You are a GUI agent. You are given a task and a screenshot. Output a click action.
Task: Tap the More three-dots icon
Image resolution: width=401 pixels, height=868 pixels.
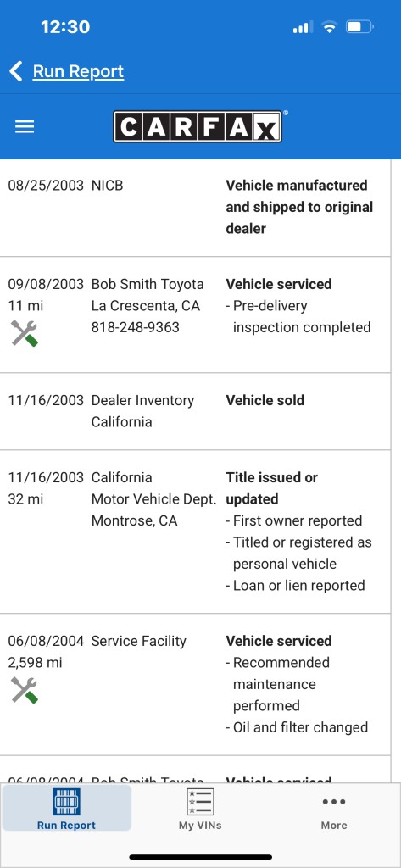pos(334,802)
